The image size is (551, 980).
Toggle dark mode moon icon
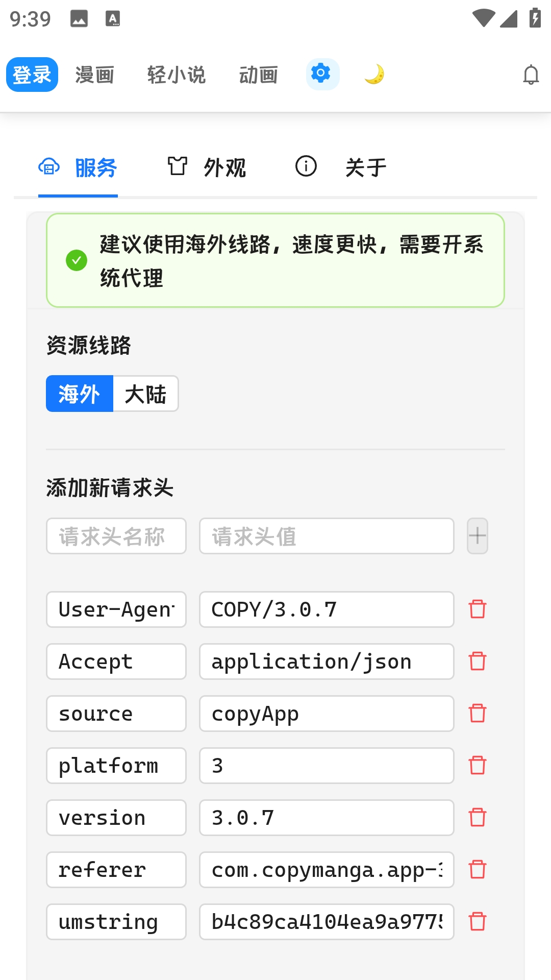374,75
